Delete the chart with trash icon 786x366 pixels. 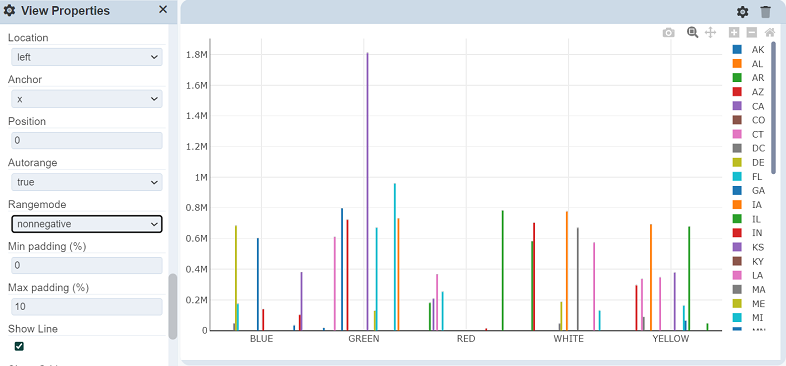point(765,12)
